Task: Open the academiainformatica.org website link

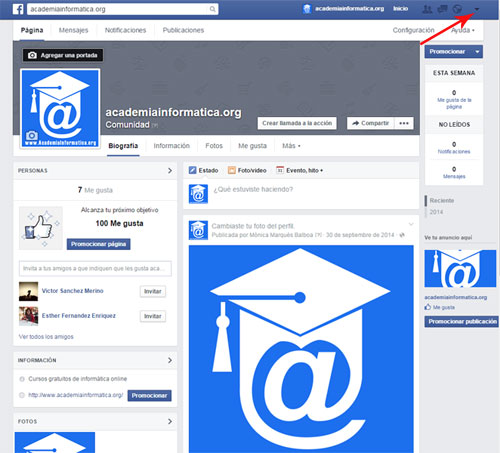Action: tap(76, 395)
